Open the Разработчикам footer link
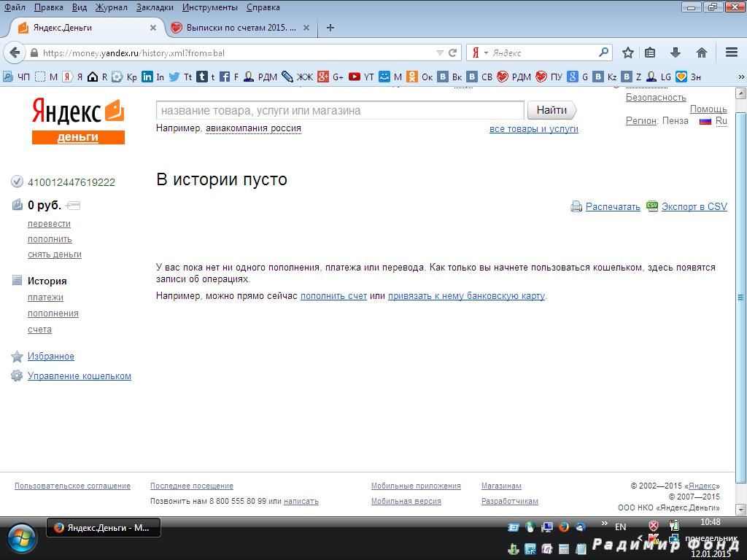This screenshot has height=560, width=747. click(510, 501)
